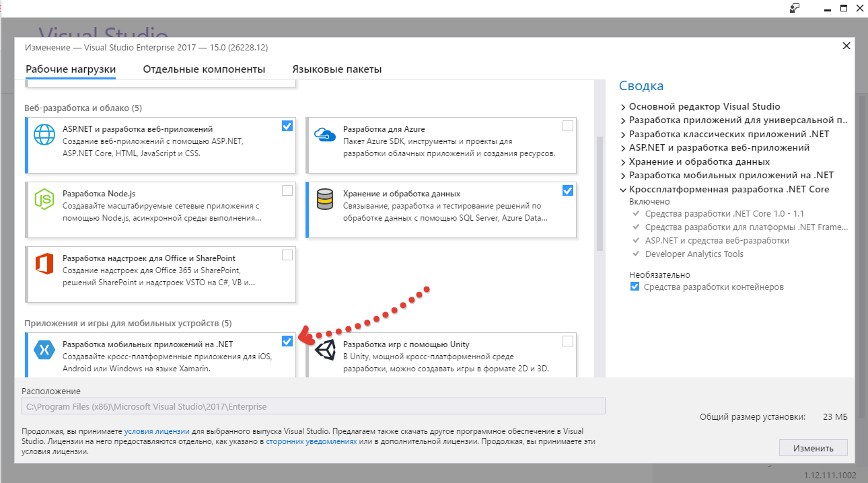Screen dimensions: 868x483
Task: Click the ASP.NET globe icon
Action: tap(44, 135)
